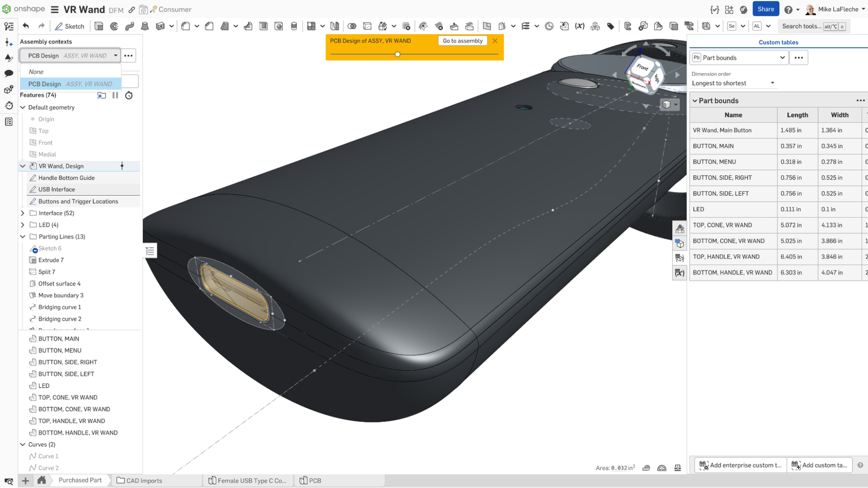Screen dimensions: 868x488
Task: Click the Share button
Action: pyautogui.click(x=765, y=9)
